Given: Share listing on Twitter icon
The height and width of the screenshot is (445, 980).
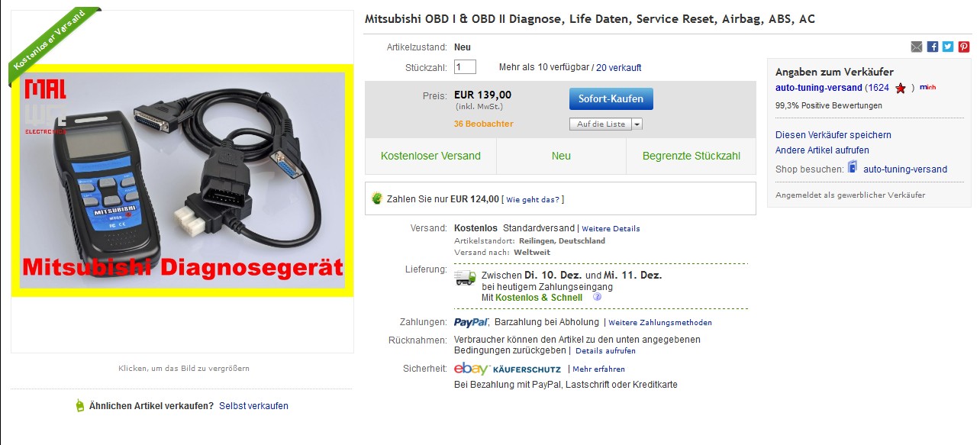Looking at the screenshot, I should click(x=948, y=47).
